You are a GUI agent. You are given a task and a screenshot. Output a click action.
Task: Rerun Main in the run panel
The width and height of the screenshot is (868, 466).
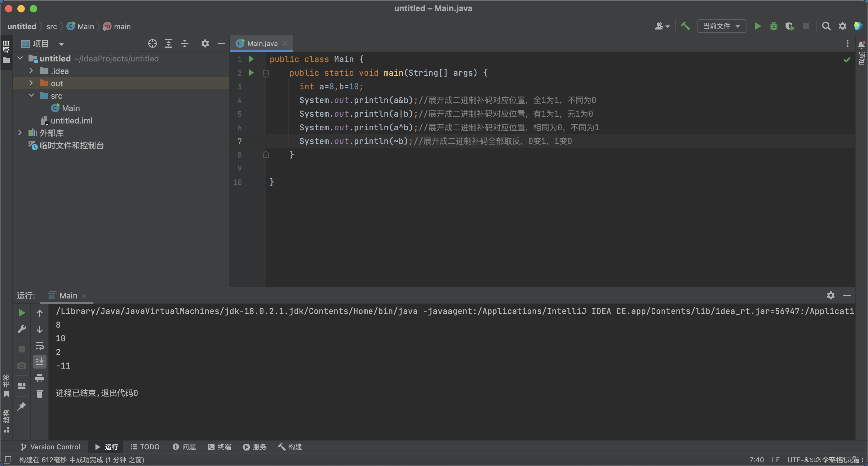[x=22, y=312]
